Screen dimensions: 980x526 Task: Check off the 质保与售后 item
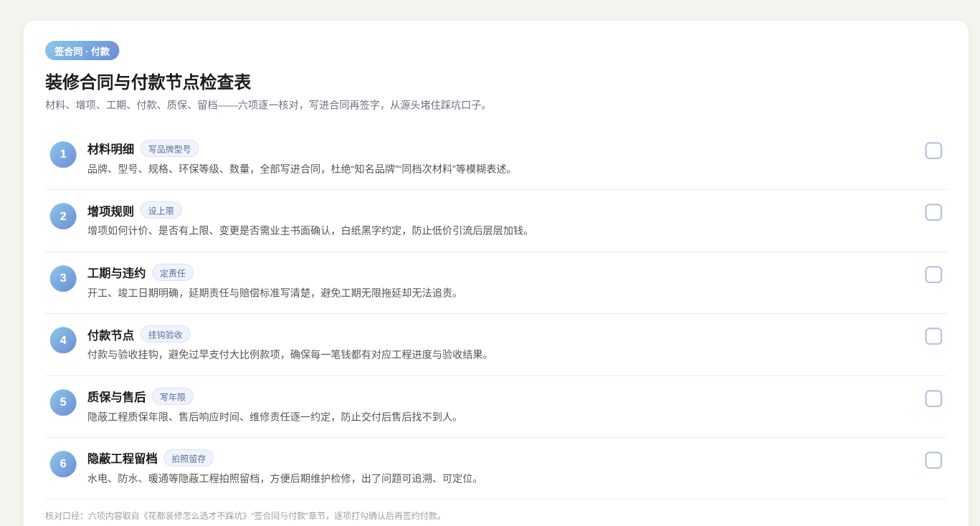pyautogui.click(x=933, y=398)
